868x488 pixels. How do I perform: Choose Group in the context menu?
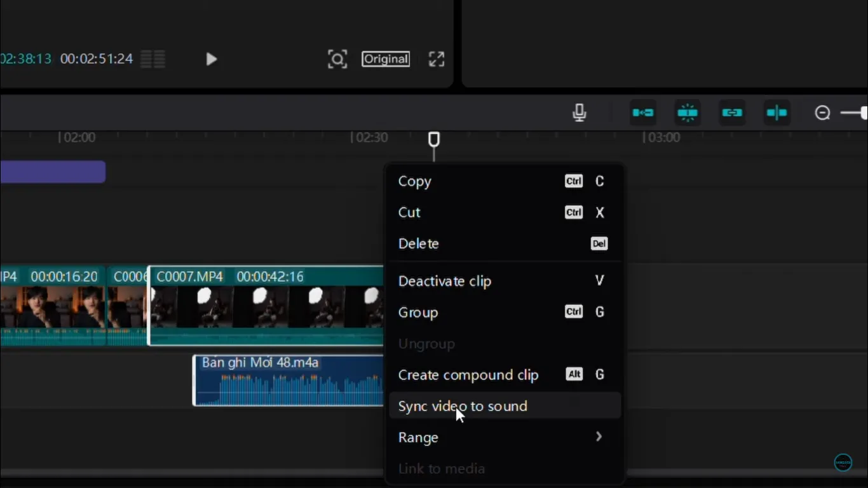point(418,313)
